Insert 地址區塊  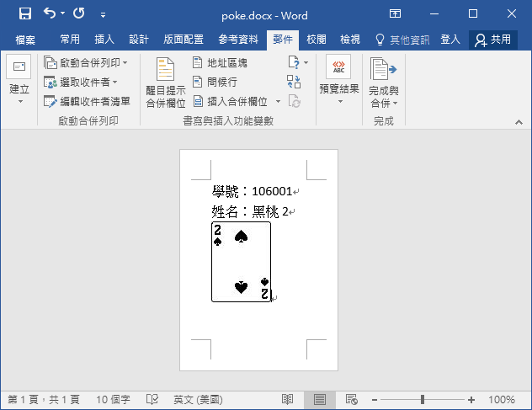tap(221, 63)
